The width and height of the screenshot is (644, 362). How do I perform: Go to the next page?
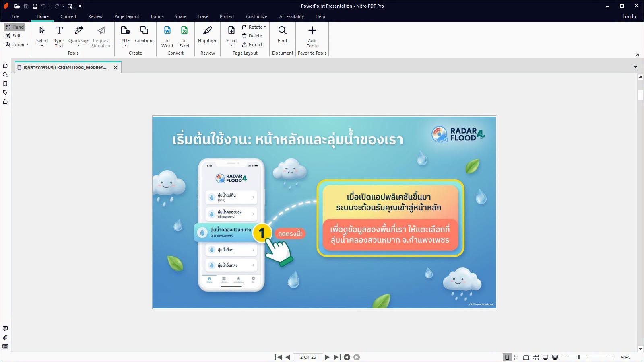pos(327,357)
